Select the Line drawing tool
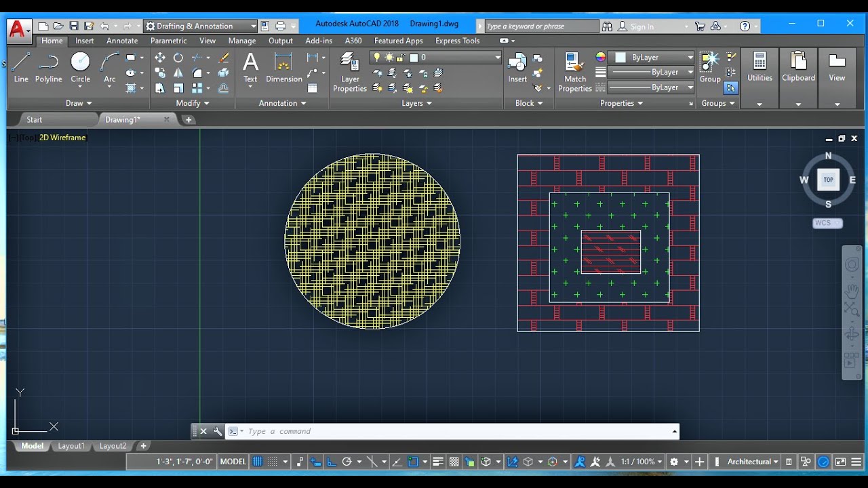868x488 pixels. tap(21, 67)
